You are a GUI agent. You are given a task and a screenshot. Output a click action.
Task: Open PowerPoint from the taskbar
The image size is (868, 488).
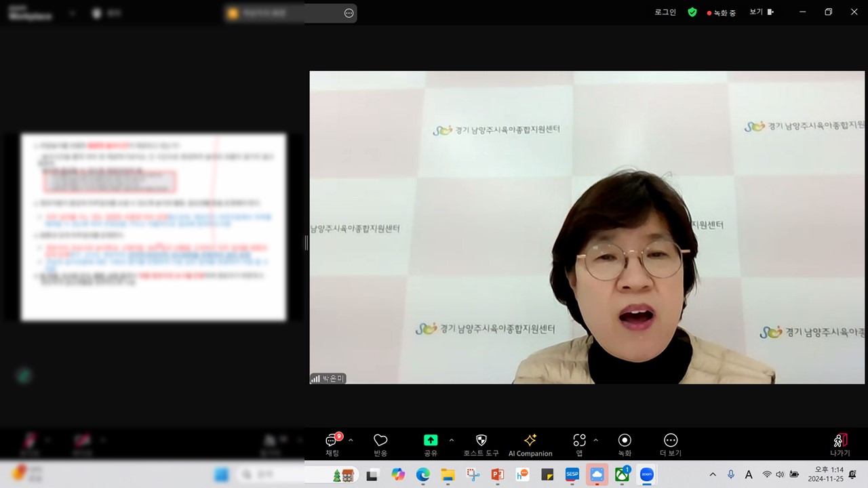(498, 475)
